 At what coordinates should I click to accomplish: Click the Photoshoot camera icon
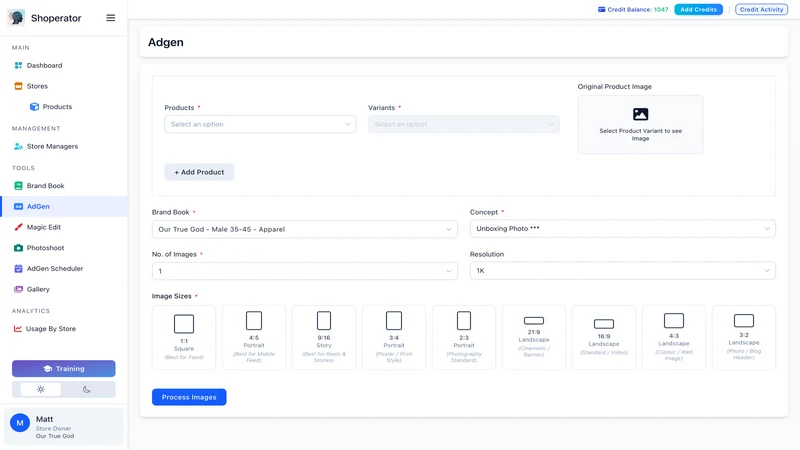(18, 248)
